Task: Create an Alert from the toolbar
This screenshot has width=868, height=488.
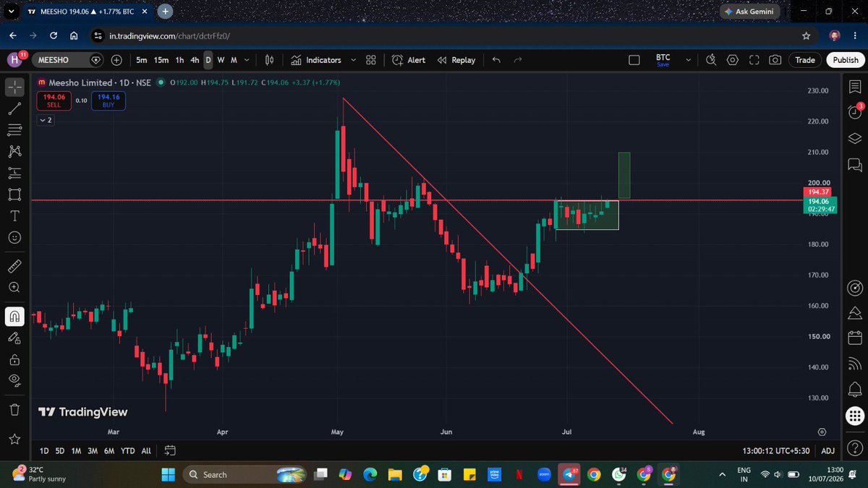Action: pos(409,60)
